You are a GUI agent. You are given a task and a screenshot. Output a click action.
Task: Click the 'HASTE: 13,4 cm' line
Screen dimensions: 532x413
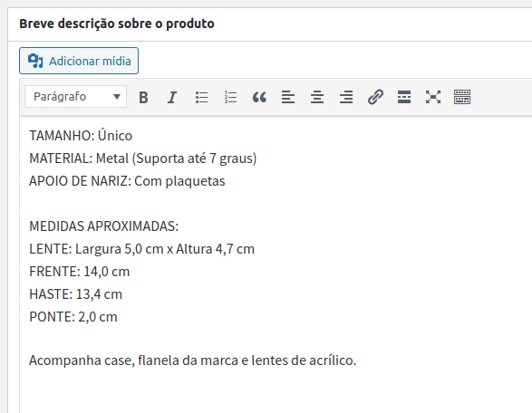coord(75,294)
